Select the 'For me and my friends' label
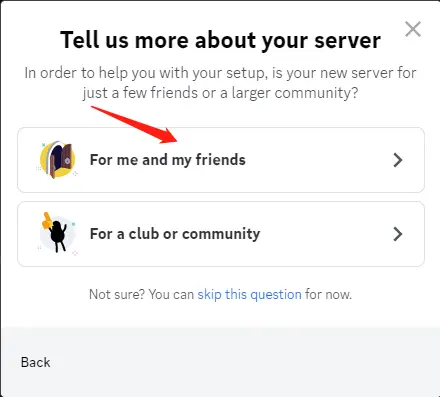The height and width of the screenshot is (397, 440). [168, 160]
